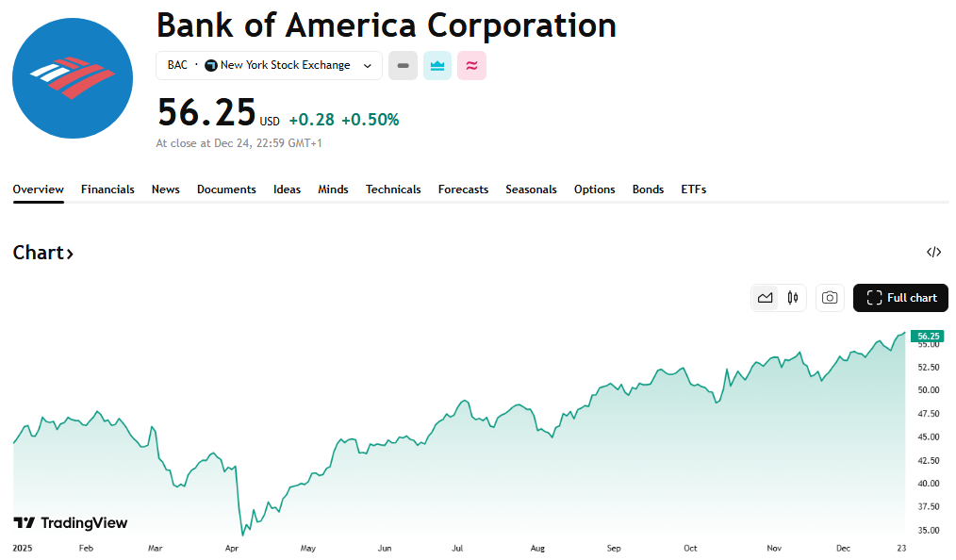Open the Full chart view

pos(900,298)
